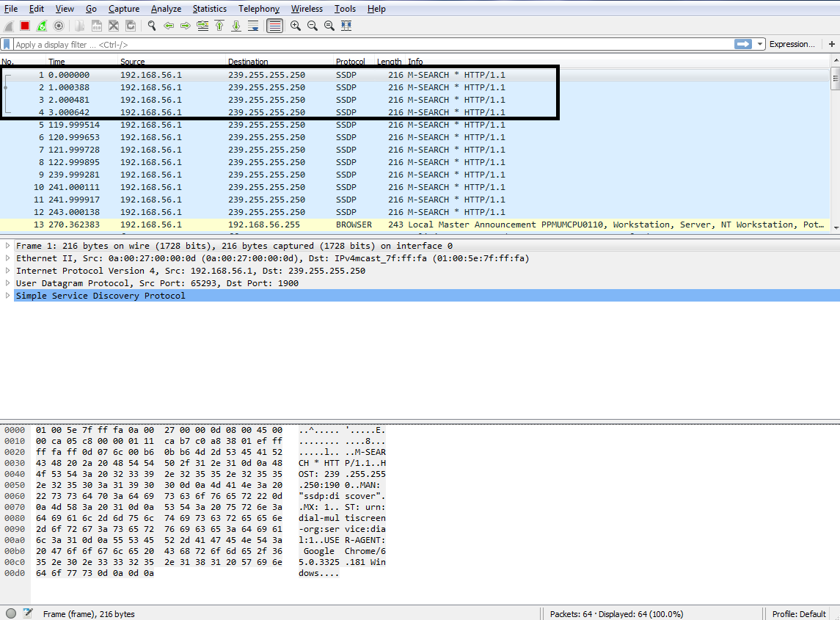The width and height of the screenshot is (840, 620).
Task: Jump to the first packet
Action: (x=219, y=26)
